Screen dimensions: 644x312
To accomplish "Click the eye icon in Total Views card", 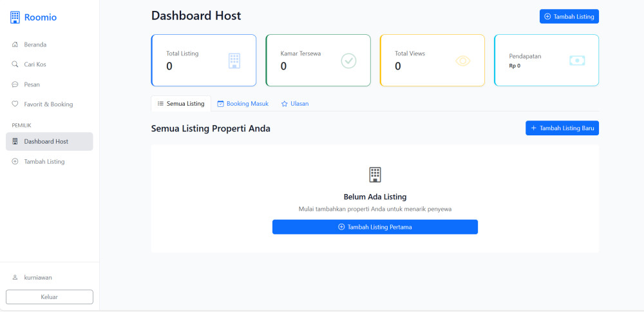I will 463,61.
